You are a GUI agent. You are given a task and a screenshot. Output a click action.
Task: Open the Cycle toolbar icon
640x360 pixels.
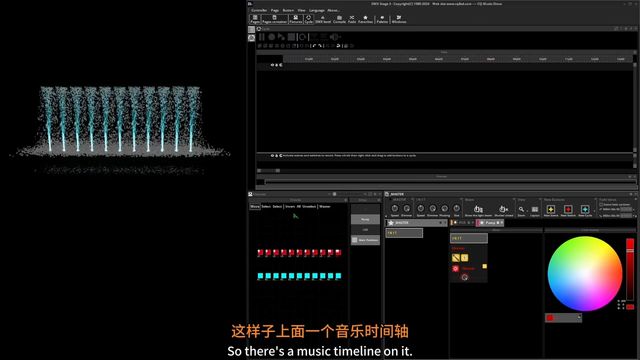coord(309,19)
